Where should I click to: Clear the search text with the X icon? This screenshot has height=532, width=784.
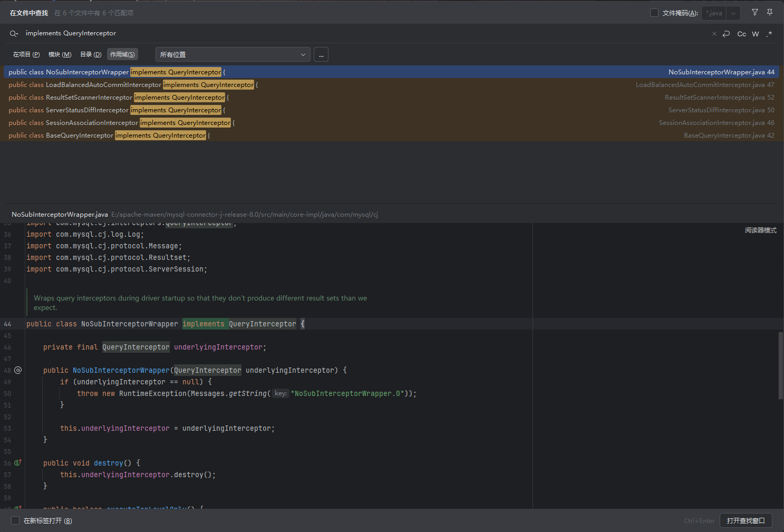coord(714,34)
